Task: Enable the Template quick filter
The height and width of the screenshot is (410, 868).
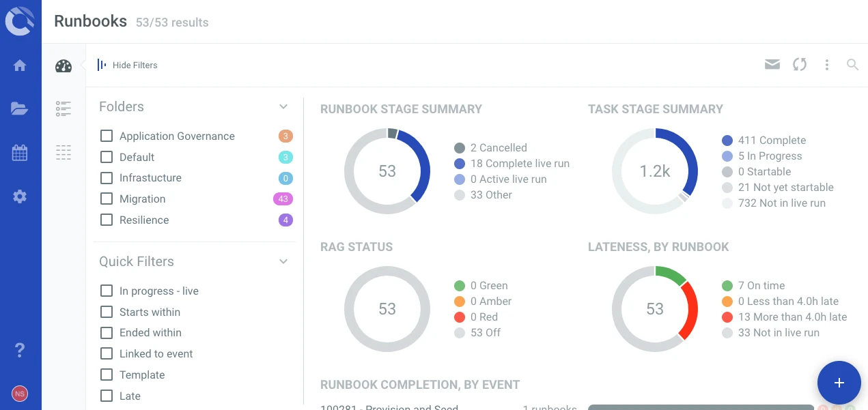Action: coord(107,375)
